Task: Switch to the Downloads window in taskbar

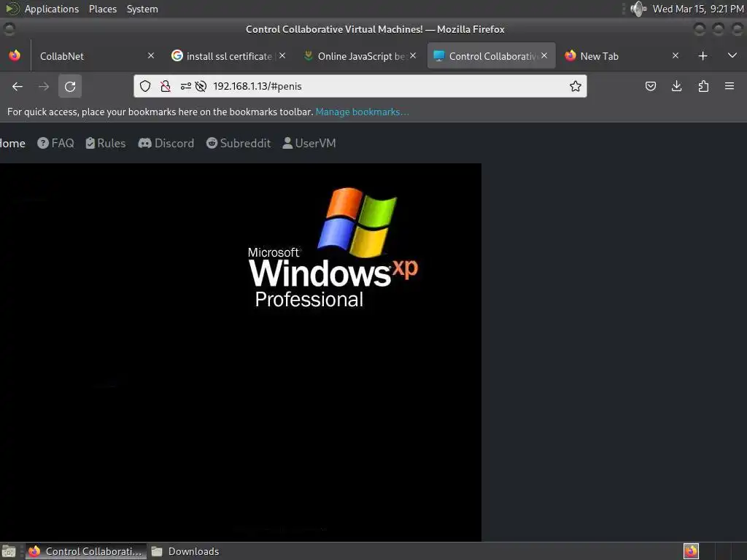Action: click(185, 551)
